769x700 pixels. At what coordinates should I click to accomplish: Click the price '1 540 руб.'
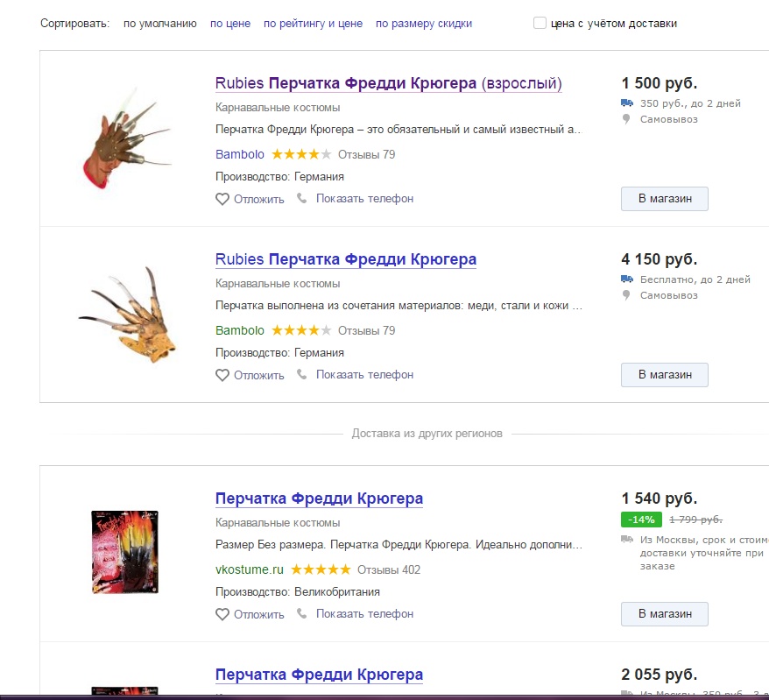(x=660, y=498)
